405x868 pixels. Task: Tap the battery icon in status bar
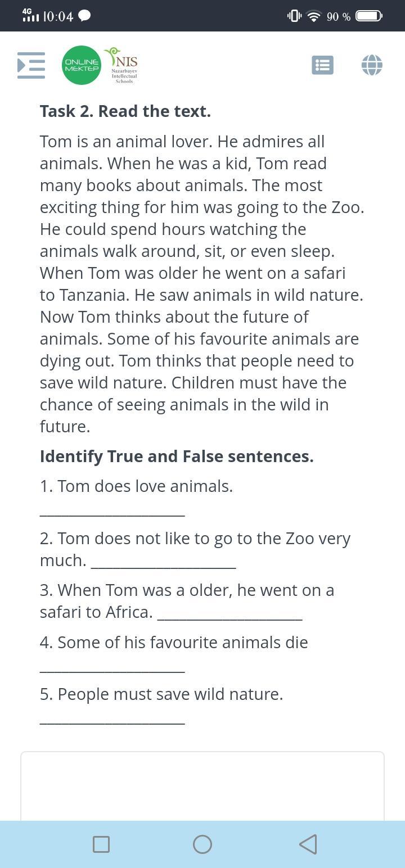coord(368,16)
